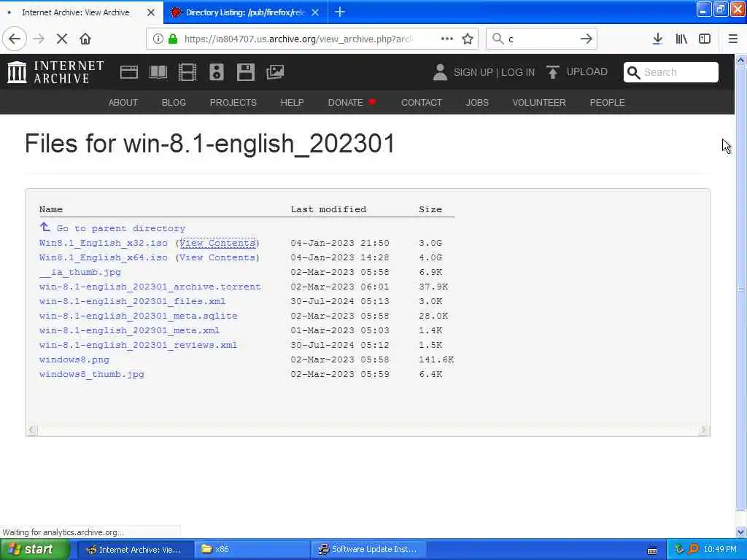The image size is (747, 560).
Task: View Contents of the x32 ISO
Action: point(217,243)
